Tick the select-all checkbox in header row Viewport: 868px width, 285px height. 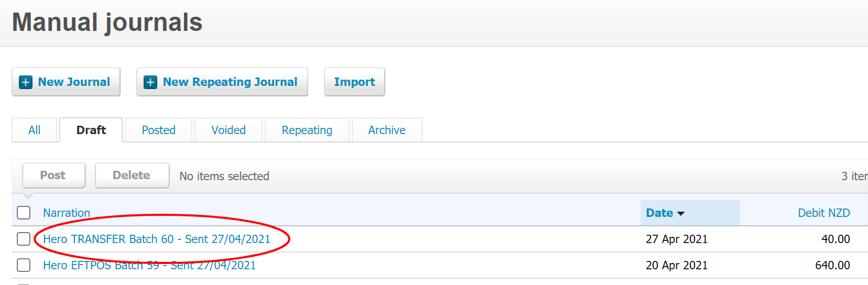[x=24, y=213]
